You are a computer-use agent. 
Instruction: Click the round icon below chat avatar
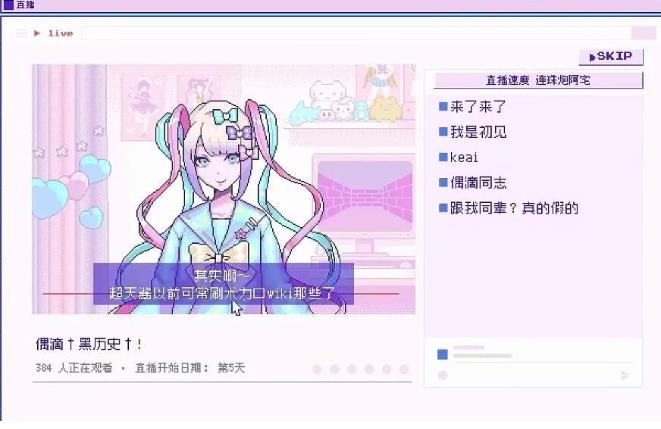[x=443, y=375]
